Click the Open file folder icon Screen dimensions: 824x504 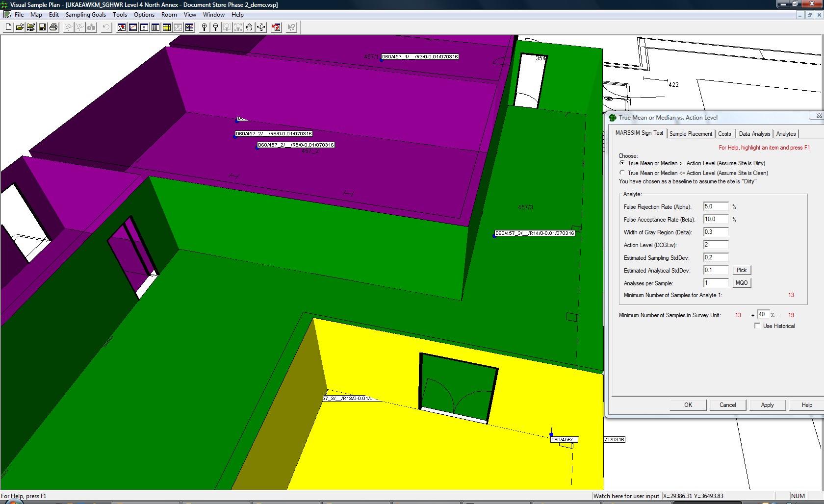[20, 27]
